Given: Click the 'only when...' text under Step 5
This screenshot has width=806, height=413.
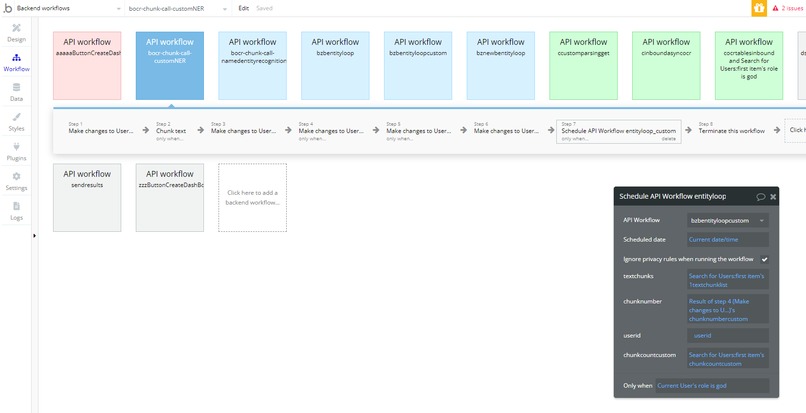Looking at the screenshot, I should (400, 139).
